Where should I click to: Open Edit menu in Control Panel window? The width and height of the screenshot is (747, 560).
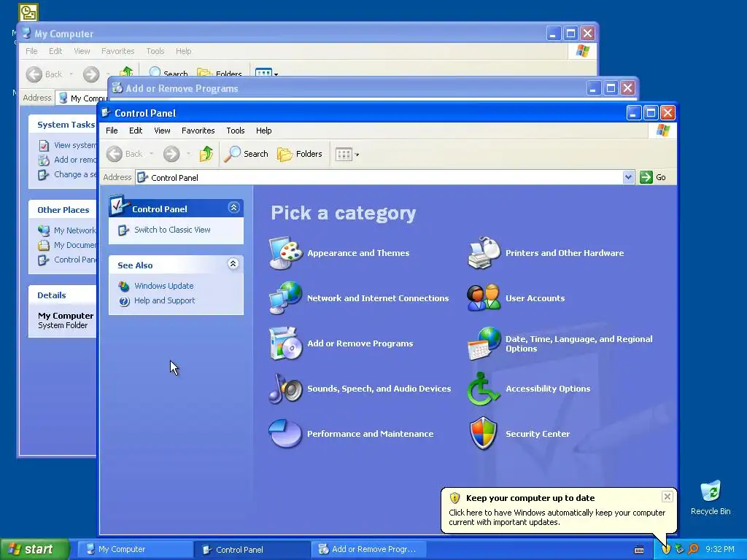pyautogui.click(x=136, y=131)
